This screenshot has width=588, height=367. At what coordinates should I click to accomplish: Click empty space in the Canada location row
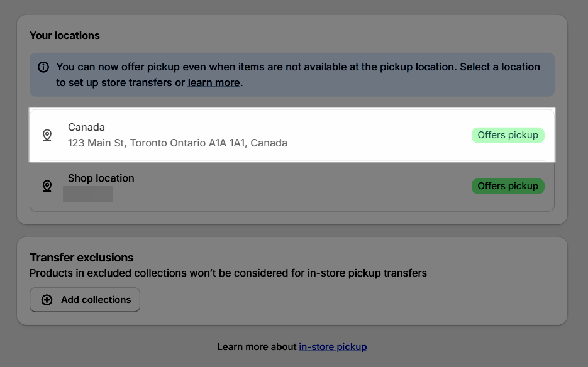(377, 135)
